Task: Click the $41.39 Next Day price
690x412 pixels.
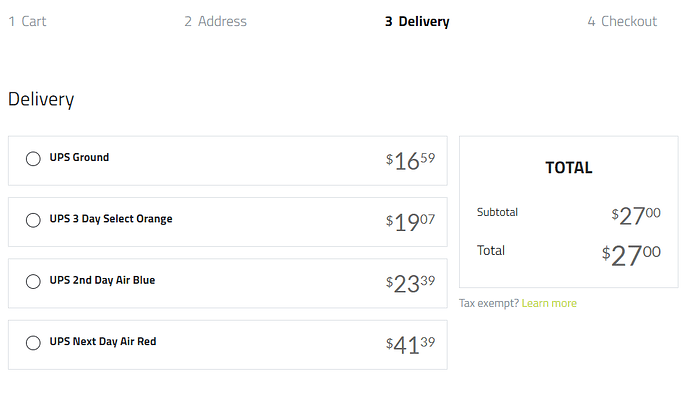Action: [x=410, y=345]
